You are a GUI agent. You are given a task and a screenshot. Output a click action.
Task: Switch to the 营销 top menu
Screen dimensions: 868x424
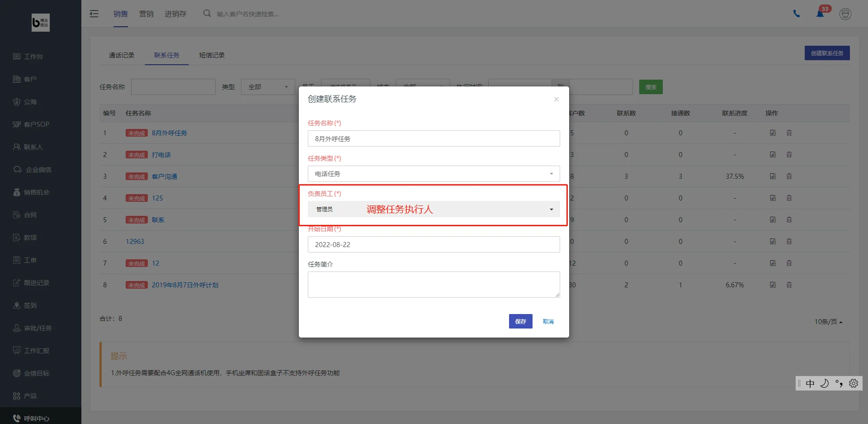point(146,14)
